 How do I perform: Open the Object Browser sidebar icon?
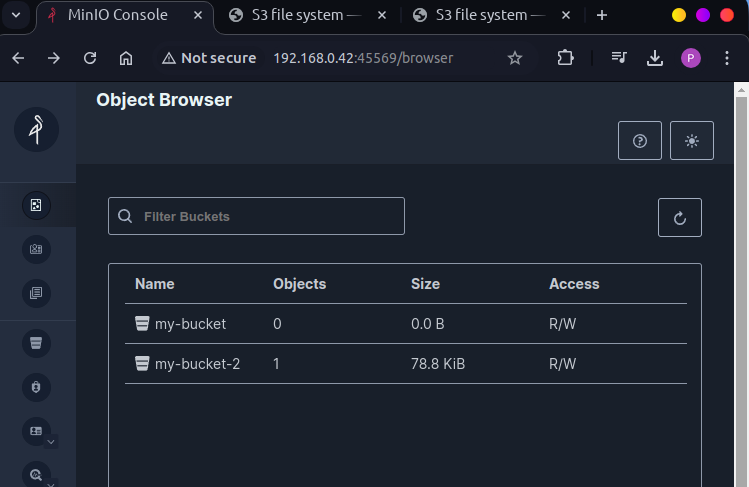click(36, 205)
